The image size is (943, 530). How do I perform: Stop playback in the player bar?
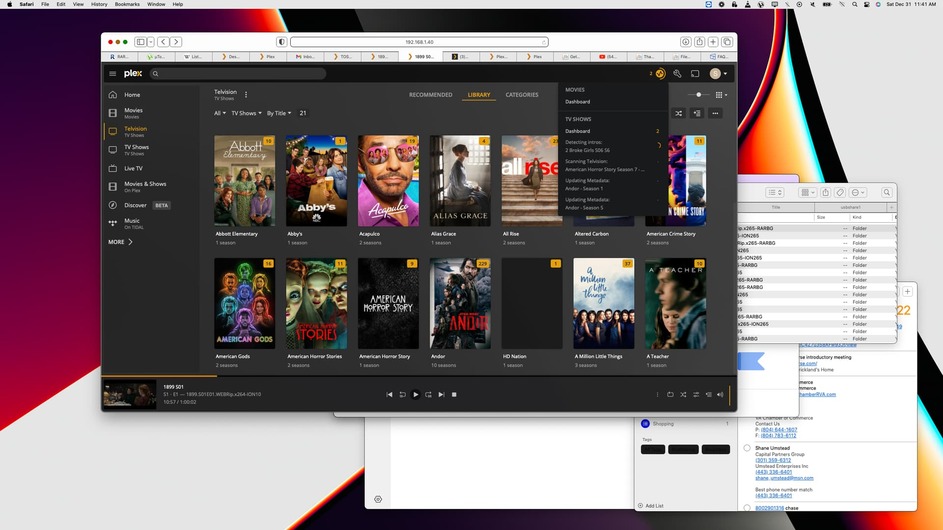tap(454, 395)
